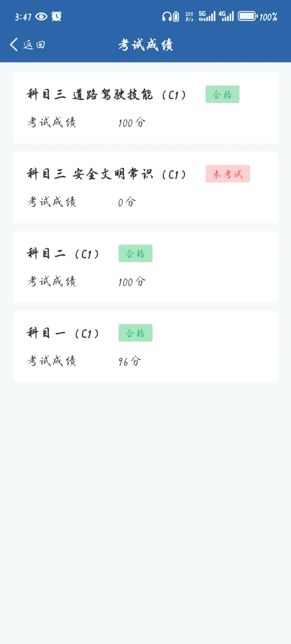Tap the 0分 score value

point(127,202)
